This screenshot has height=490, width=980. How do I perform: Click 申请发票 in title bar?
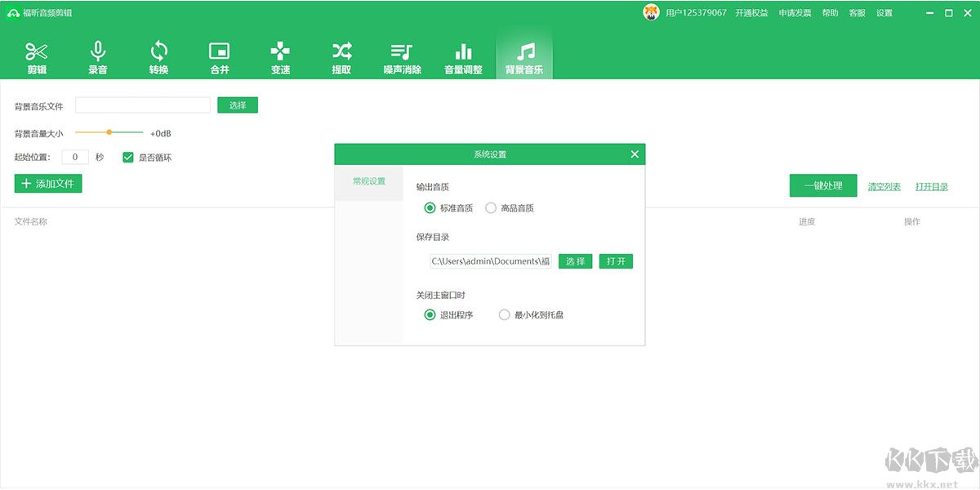pos(795,13)
